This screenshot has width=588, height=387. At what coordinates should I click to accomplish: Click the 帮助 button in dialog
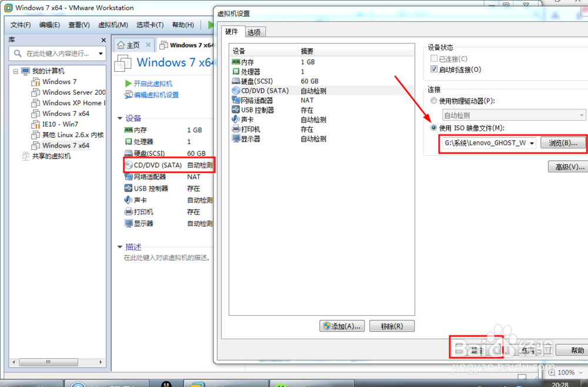point(572,351)
